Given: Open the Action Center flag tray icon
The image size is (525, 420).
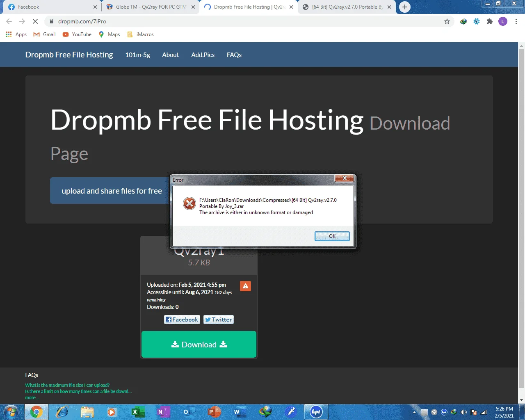Looking at the screenshot, I should click(474, 412).
